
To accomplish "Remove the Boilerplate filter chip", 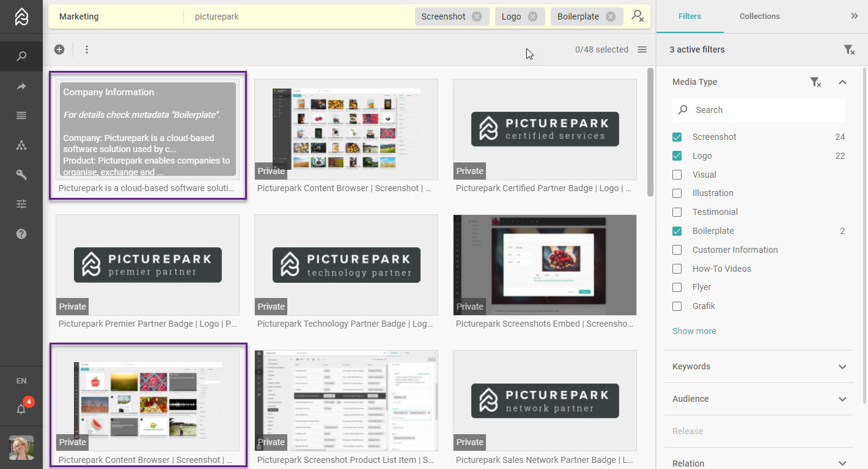I will coord(611,16).
